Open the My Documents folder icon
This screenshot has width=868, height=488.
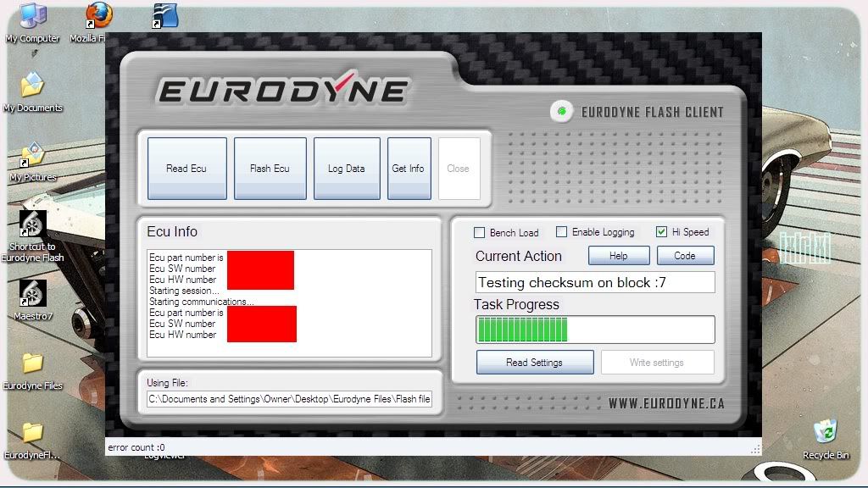coord(32,86)
